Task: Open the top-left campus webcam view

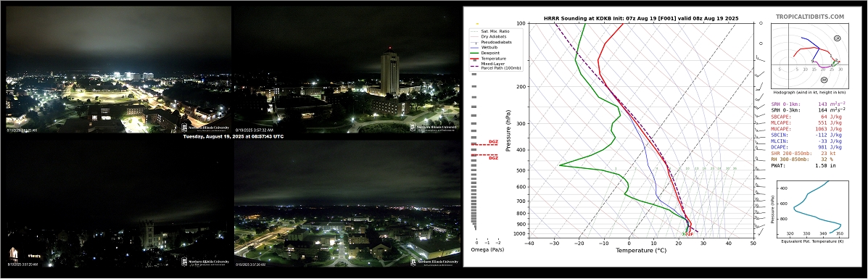Action: (118, 69)
